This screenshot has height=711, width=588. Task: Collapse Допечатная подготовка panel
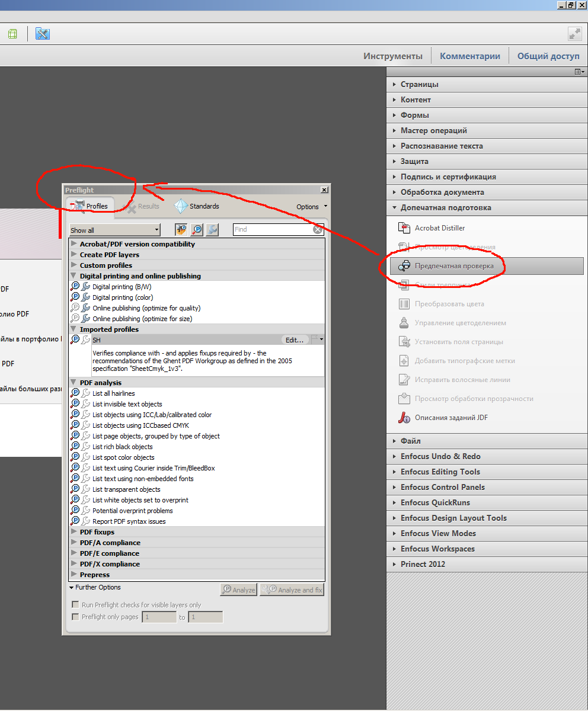[x=487, y=208]
